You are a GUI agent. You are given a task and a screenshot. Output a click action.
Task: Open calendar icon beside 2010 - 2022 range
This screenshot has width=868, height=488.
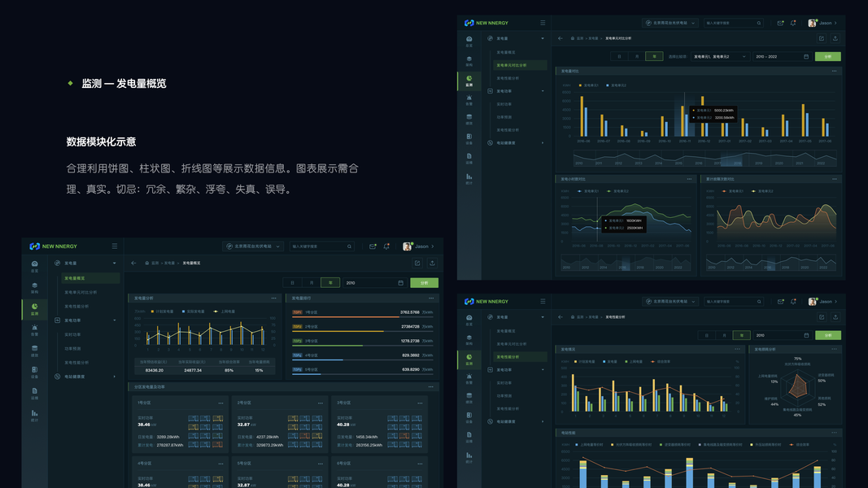click(x=806, y=56)
